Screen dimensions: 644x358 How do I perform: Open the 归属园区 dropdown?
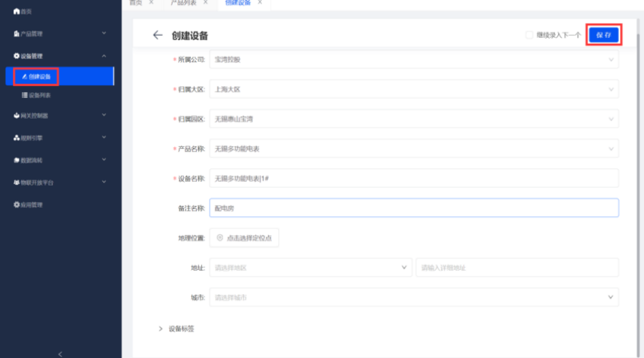pos(414,119)
